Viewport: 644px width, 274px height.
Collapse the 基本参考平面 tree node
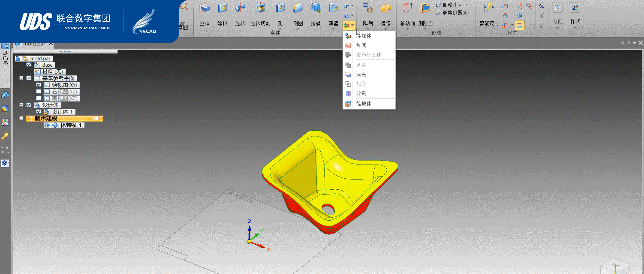(x=21, y=78)
